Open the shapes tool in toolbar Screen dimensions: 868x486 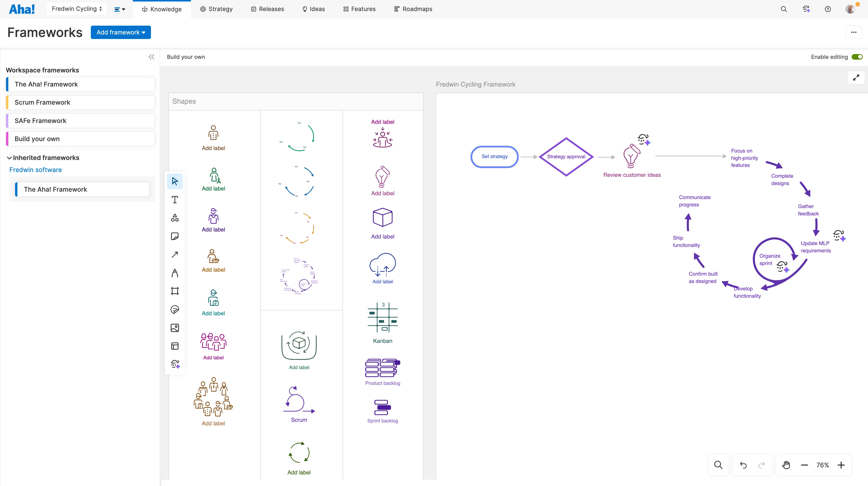pyautogui.click(x=175, y=218)
